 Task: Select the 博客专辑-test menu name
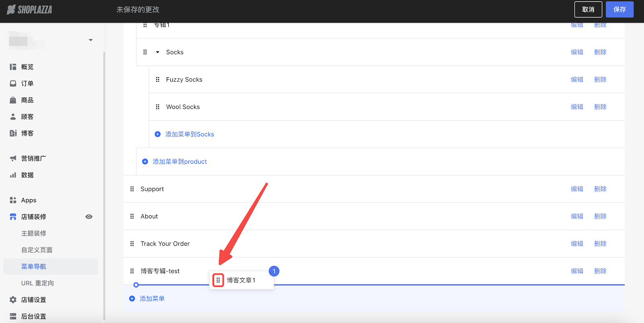[x=160, y=271]
